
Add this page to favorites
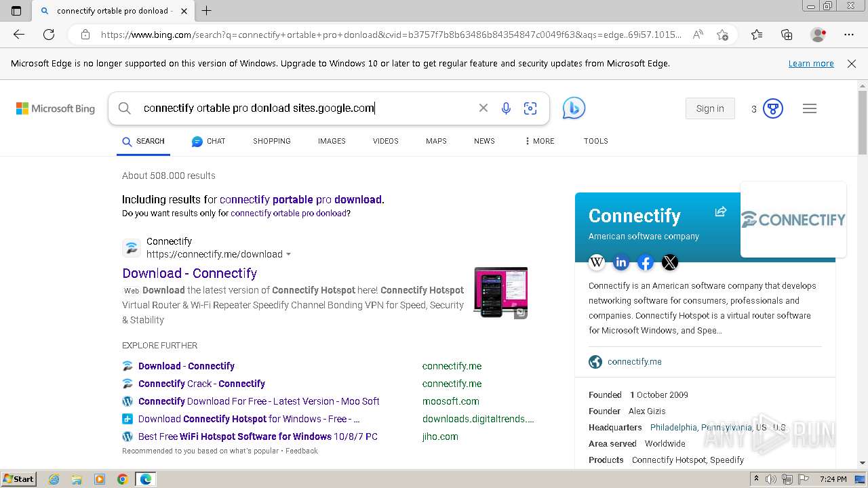[x=722, y=35]
